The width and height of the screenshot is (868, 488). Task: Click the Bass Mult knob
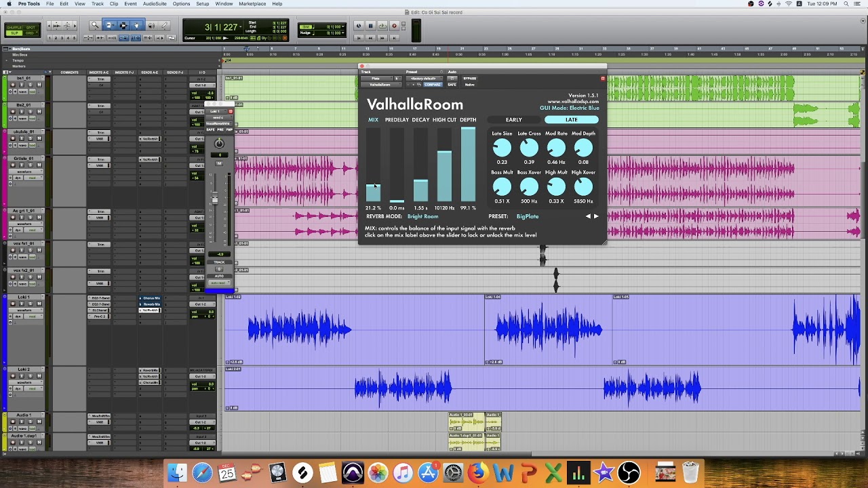tap(502, 187)
